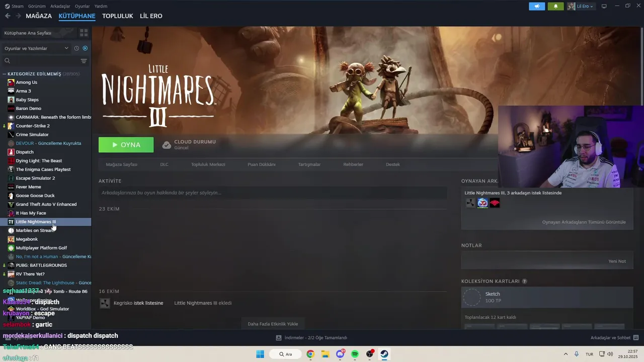Image resolution: width=644 pixels, height=362 pixels.
Task: Open LİL ERO profile tab
Action: point(151,16)
